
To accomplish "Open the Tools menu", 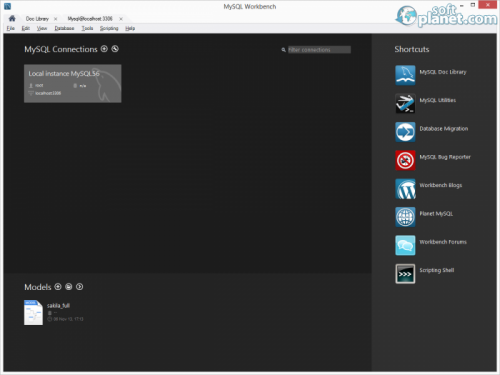I will pyautogui.click(x=87, y=28).
